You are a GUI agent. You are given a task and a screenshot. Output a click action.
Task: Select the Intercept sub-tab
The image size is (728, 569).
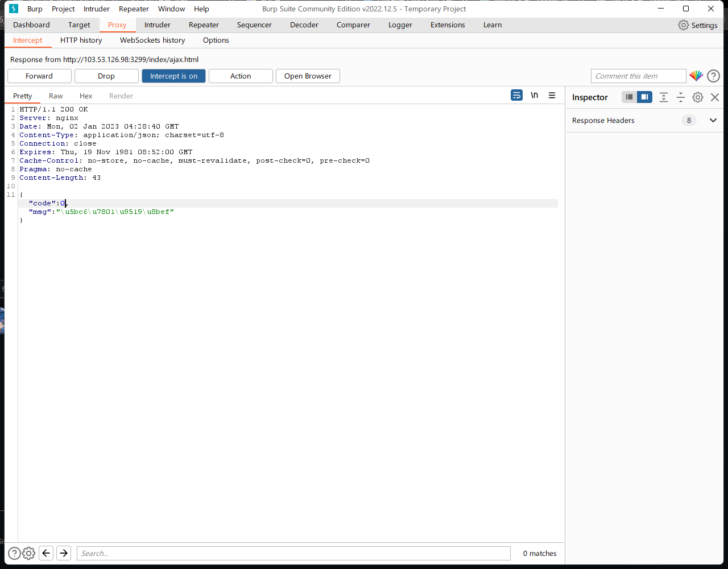click(28, 40)
